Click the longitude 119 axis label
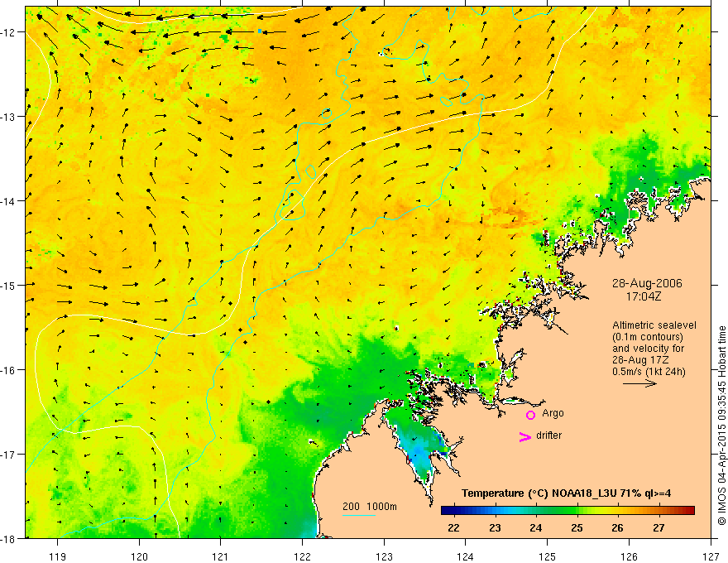 tap(58, 556)
